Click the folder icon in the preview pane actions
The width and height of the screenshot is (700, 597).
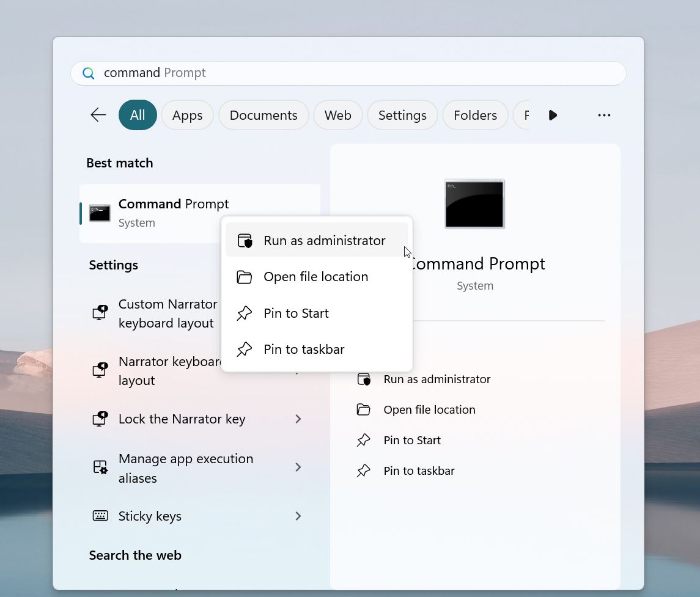(363, 409)
